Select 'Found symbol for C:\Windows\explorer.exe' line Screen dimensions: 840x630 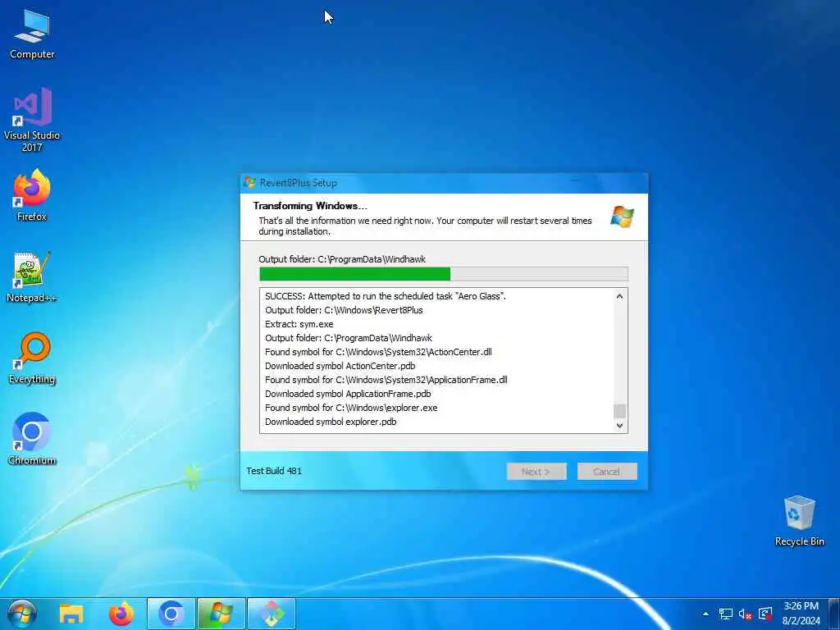pyautogui.click(x=351, y=408)
